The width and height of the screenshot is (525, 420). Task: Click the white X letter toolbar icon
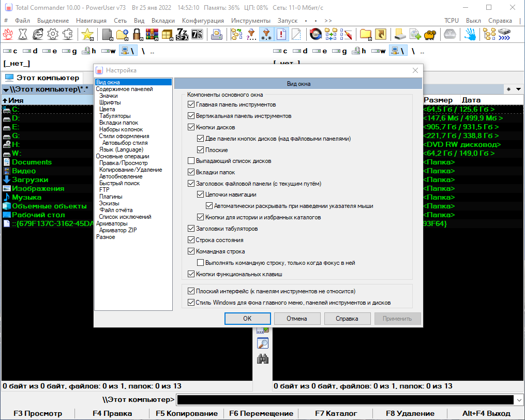(x=23, y=34)
